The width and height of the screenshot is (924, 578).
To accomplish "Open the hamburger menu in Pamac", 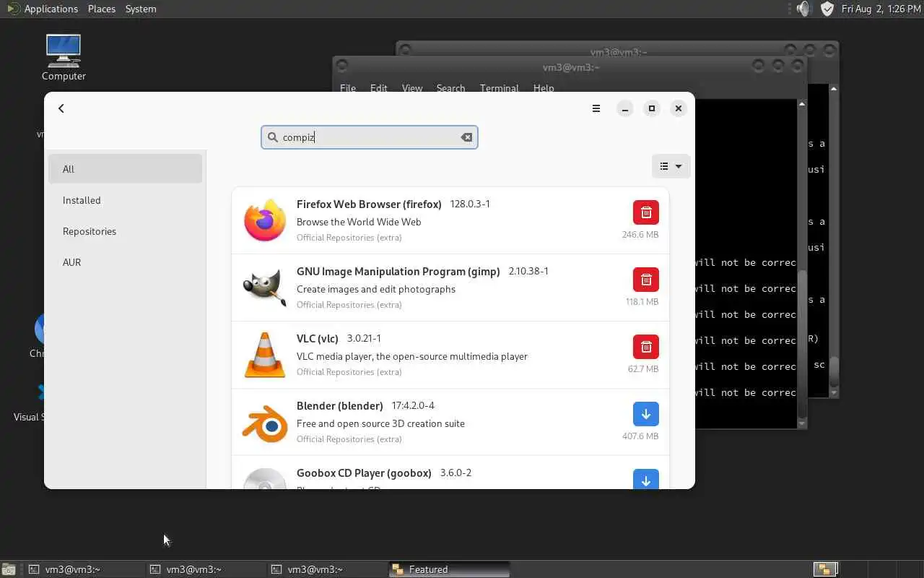I will point(596,108).
